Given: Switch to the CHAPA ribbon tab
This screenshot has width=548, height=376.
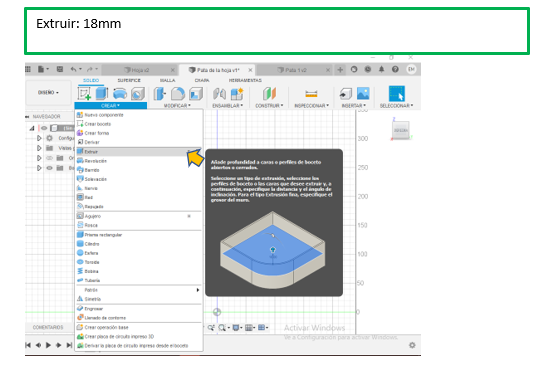Looking at the screenshot, I should click(202, 80).
